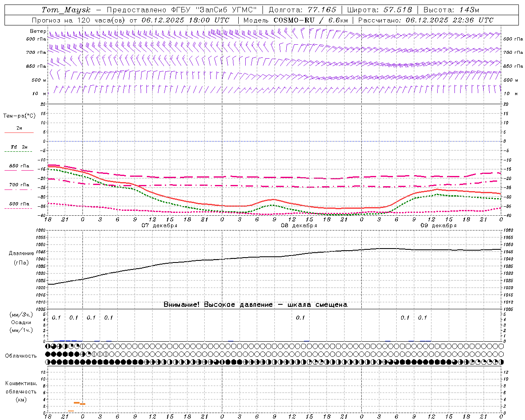Screen dimensions: 525x420
Task: Click the Конвективн. облачность label
Action: point(21,388)
